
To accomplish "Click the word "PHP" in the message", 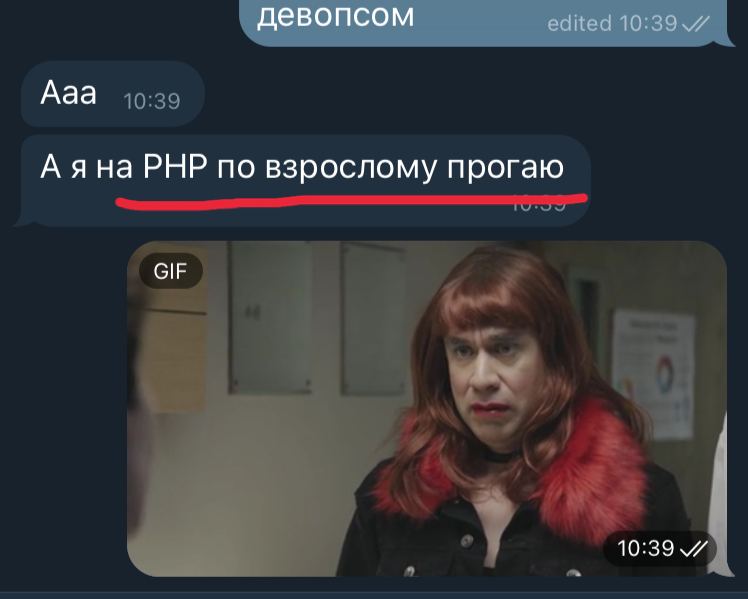I will [x=176, y=167].
